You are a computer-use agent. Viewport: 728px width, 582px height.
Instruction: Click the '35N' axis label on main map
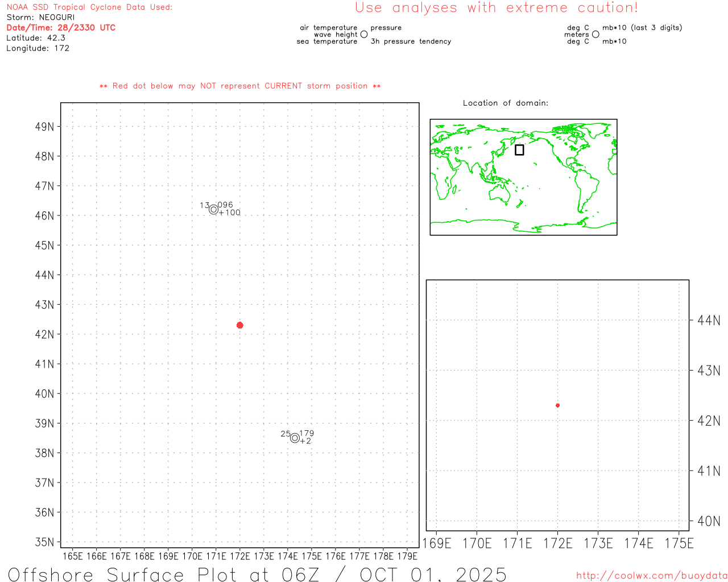[x=44, y=542]
